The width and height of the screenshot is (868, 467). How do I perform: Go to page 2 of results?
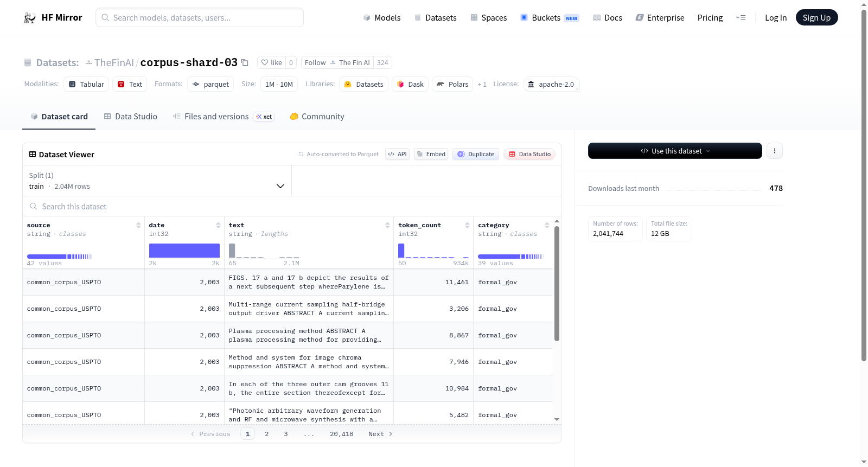pos(266,434)
